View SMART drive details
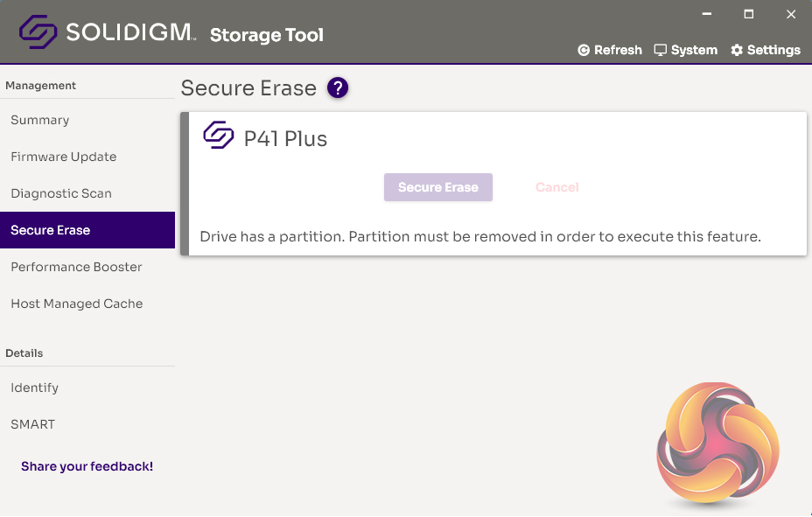 (33, 424)
